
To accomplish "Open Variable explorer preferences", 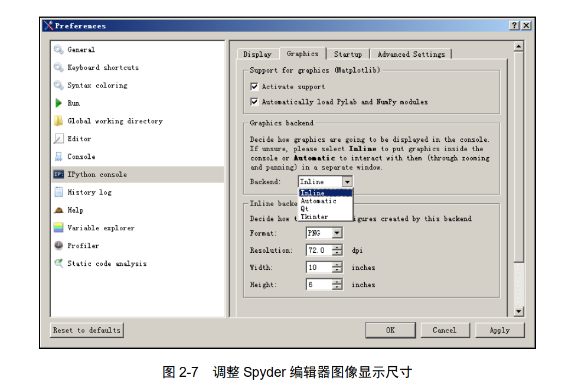I will (137, 228).
